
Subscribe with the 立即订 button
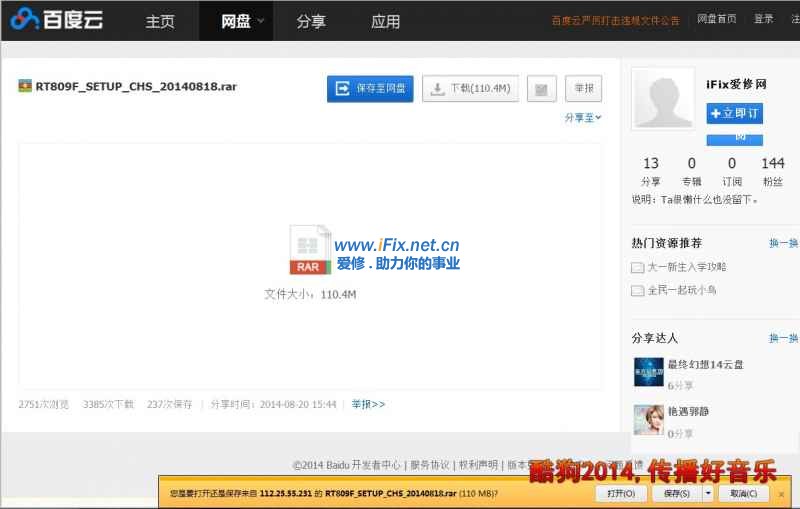pos(735,113)
